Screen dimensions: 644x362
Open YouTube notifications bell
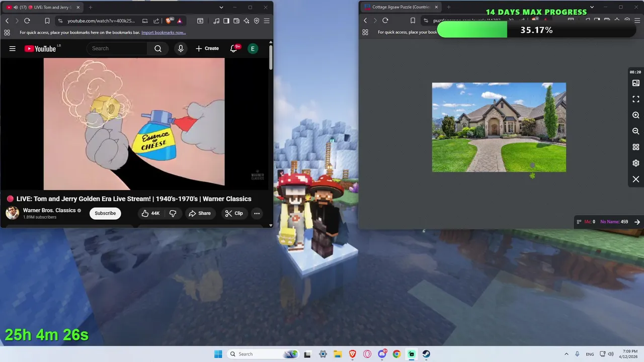click(234, 49)
